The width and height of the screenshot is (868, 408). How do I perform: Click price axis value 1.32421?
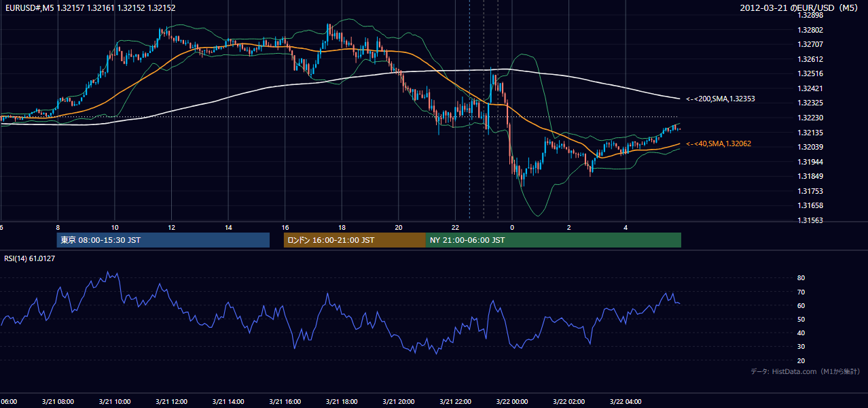(x=811, y=88)
